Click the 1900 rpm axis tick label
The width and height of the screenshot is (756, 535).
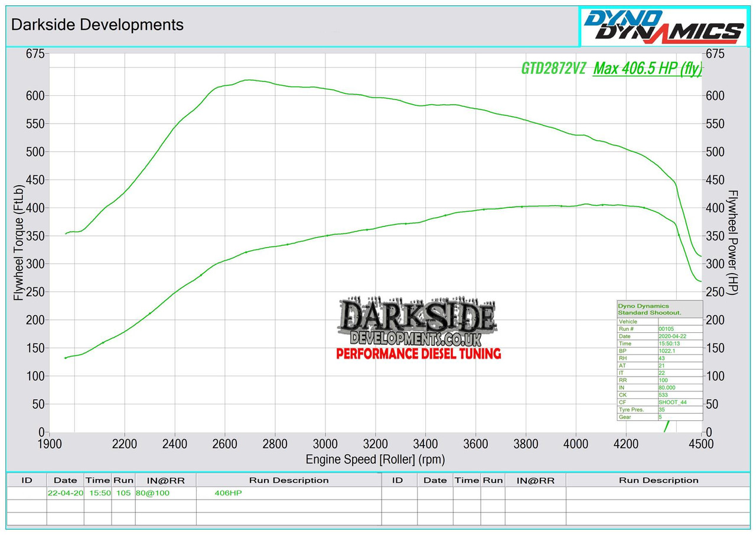pos(50,444)
